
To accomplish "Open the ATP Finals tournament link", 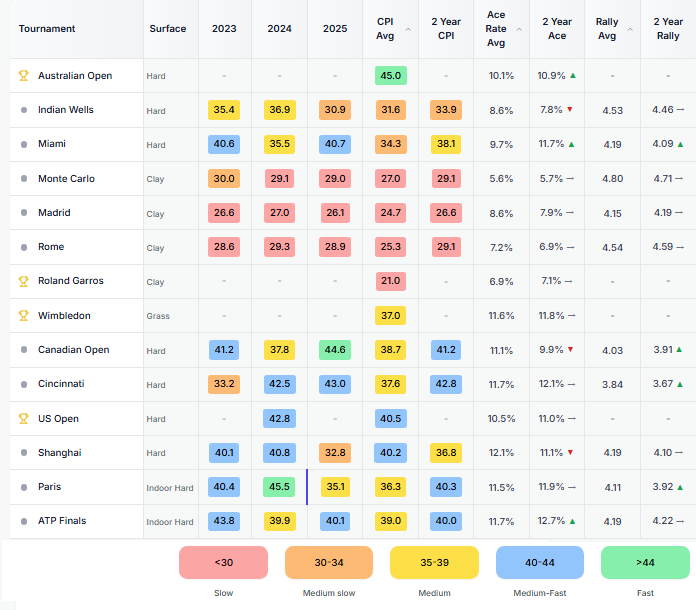I will tap(62, 521).
